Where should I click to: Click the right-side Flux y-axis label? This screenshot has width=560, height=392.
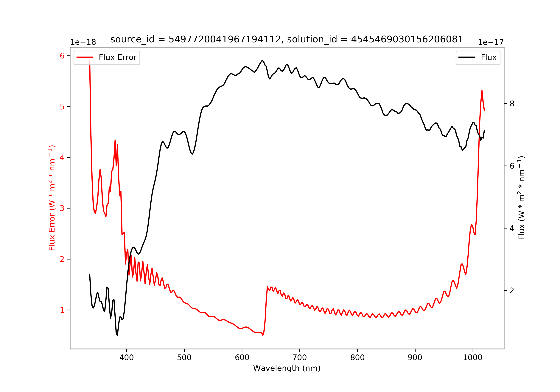click(x=521, y=198)
